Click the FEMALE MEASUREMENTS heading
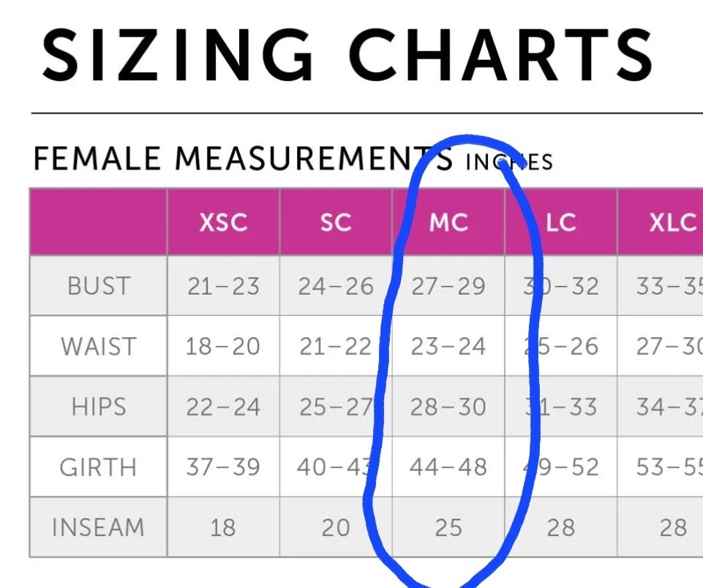The height and width of the screenshot is (588, 703). click(x=243, y=159)
